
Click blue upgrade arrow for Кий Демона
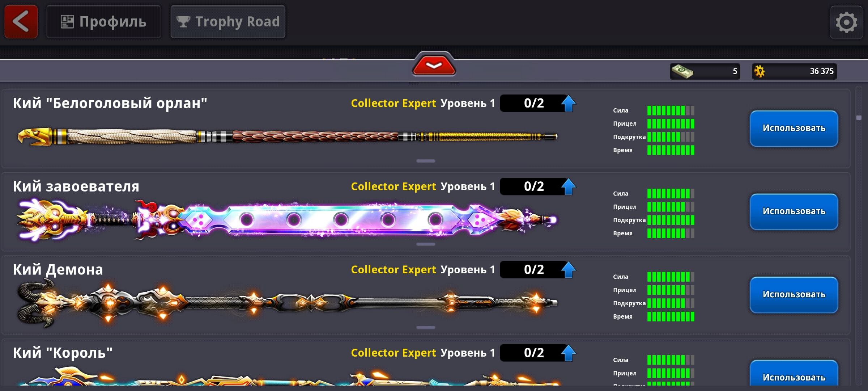click(569, 270)
